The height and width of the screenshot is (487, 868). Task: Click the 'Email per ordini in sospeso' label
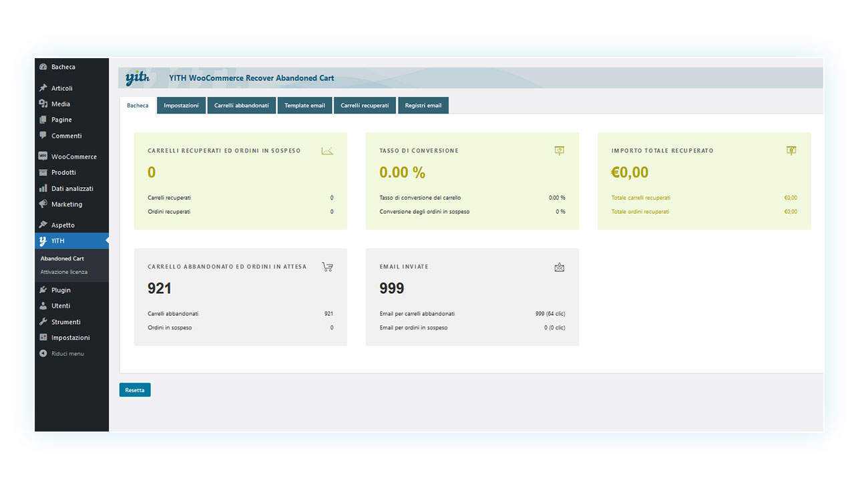click(413, 328)
